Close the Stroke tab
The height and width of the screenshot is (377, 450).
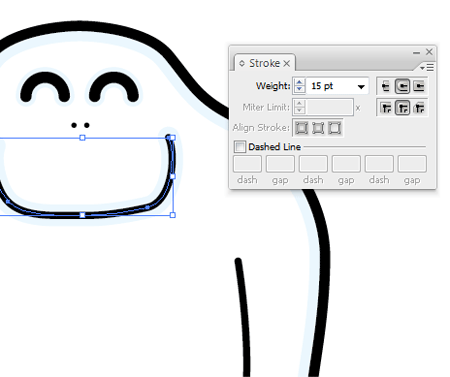click(x=287, y=64)
